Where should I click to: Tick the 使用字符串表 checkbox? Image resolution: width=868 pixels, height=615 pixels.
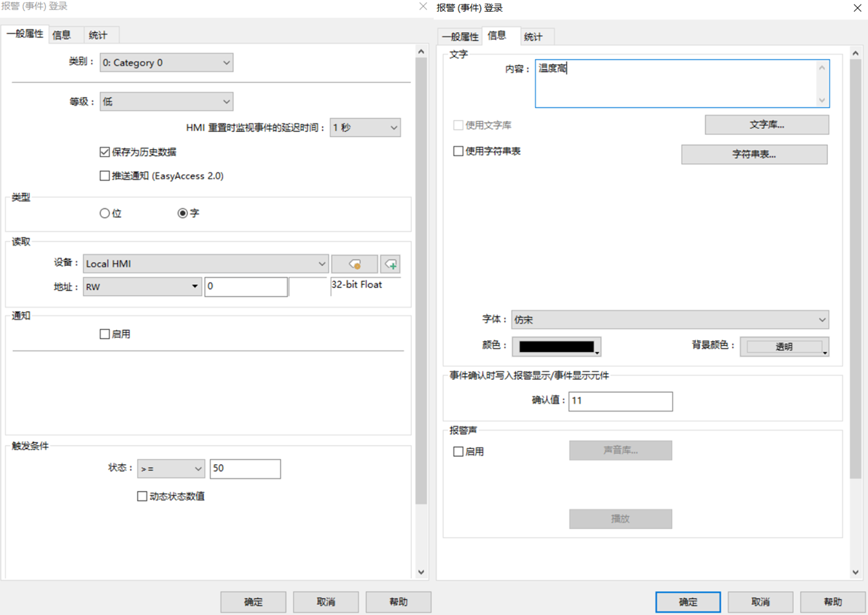458,152
